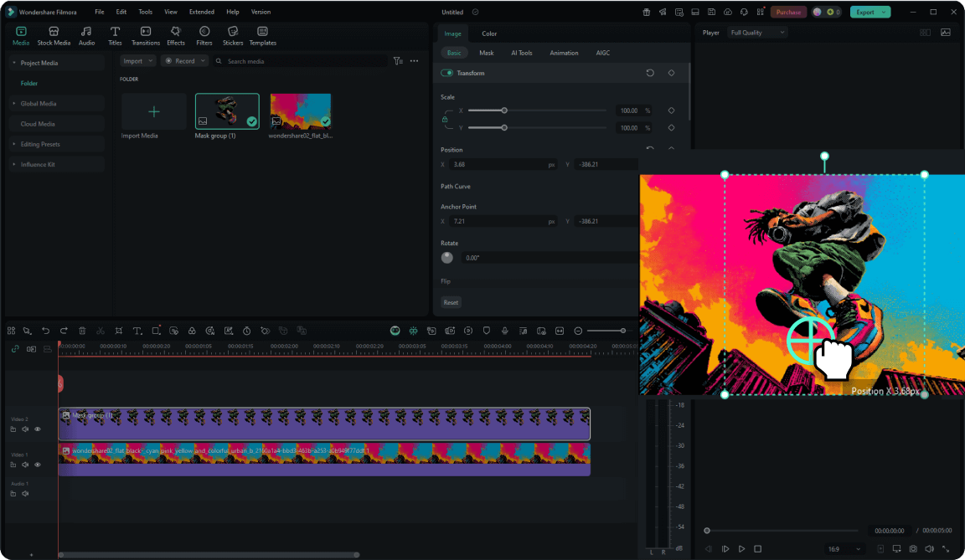Click the Scale X slider handle
The image size is (965, 560).
pyautogui.click(x=504, y=110)
